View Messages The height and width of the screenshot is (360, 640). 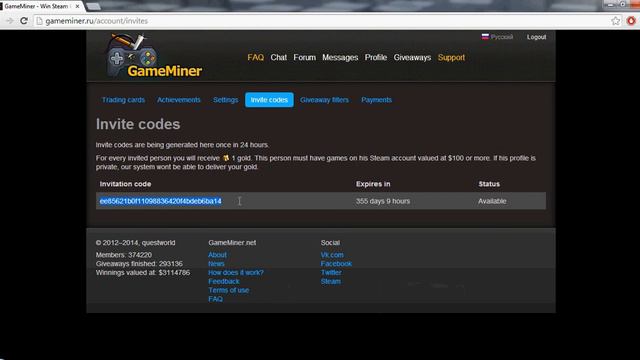click(340, 58)
